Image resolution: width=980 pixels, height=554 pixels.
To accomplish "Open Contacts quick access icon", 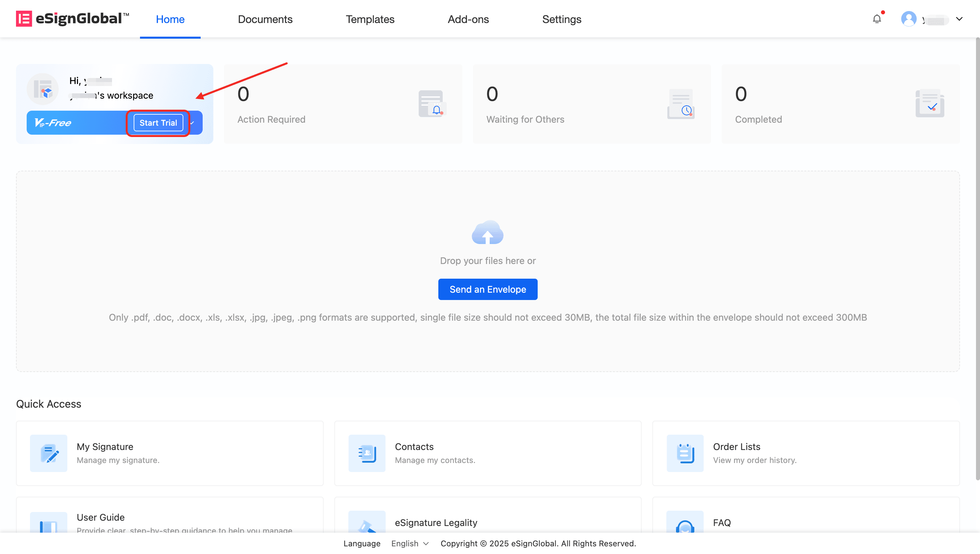I will (367, 453).
